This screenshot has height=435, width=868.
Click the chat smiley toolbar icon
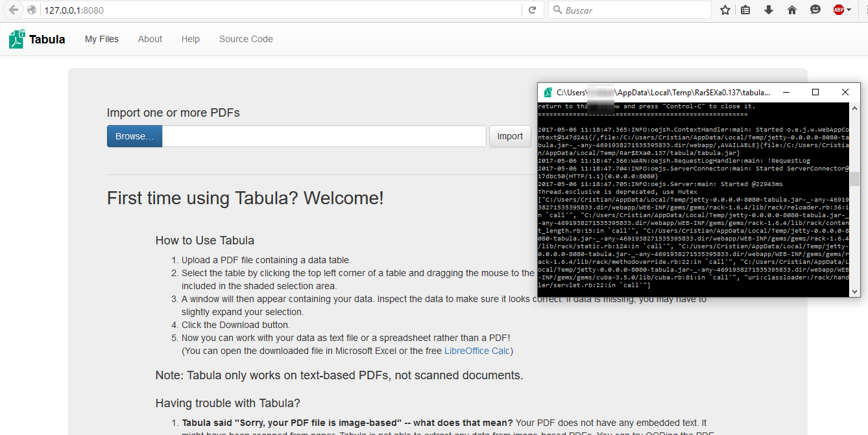pyautogui.click(x=815, y=10)
